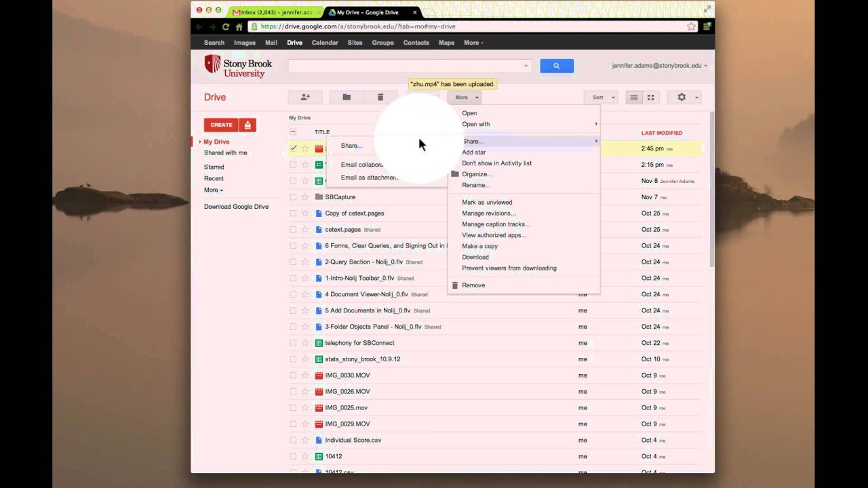The height and width of the screenshot is (488, 868).
Task: Click file icon of Individual Score.csv
Action: [x=319, y=440]
